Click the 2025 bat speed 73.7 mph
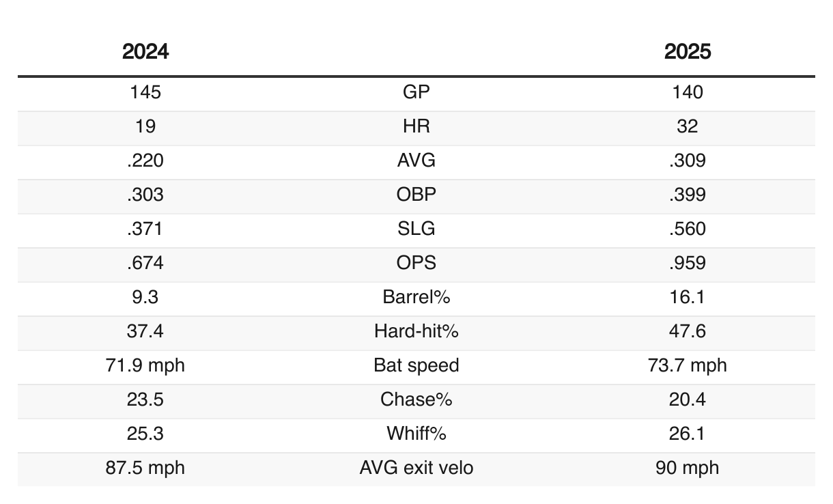This screenshot has height=504, width=833. click(x=687, y=365)
